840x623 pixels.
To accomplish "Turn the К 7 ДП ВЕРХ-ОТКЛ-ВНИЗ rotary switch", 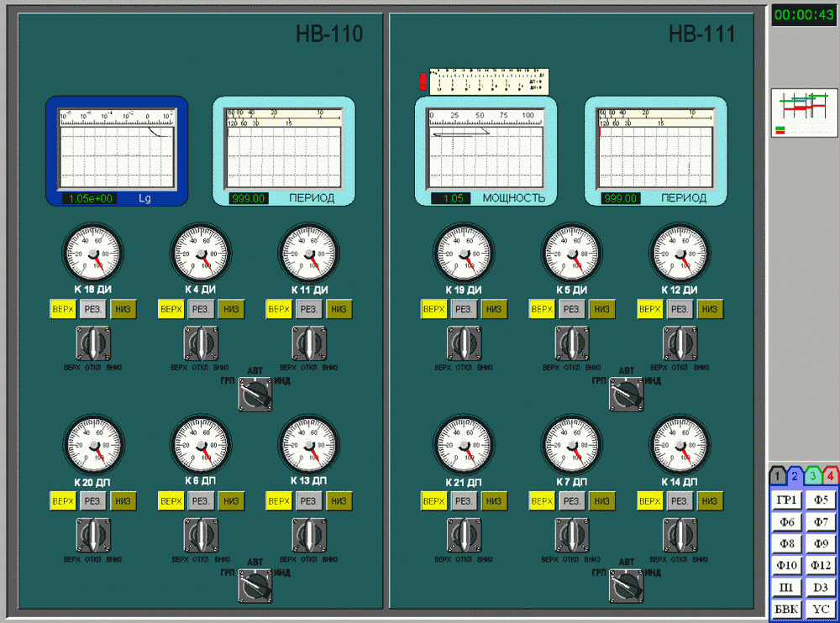I will (572, 535).
